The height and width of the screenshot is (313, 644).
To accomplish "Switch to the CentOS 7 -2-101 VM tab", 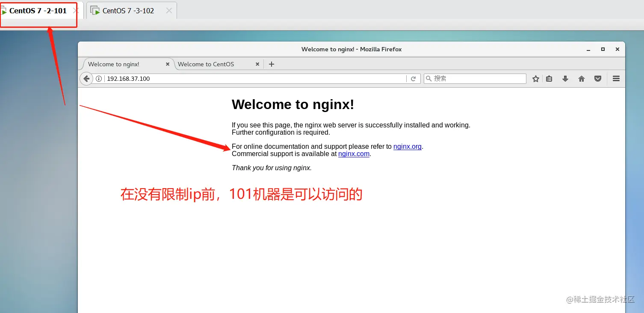I will click(38, 11).
